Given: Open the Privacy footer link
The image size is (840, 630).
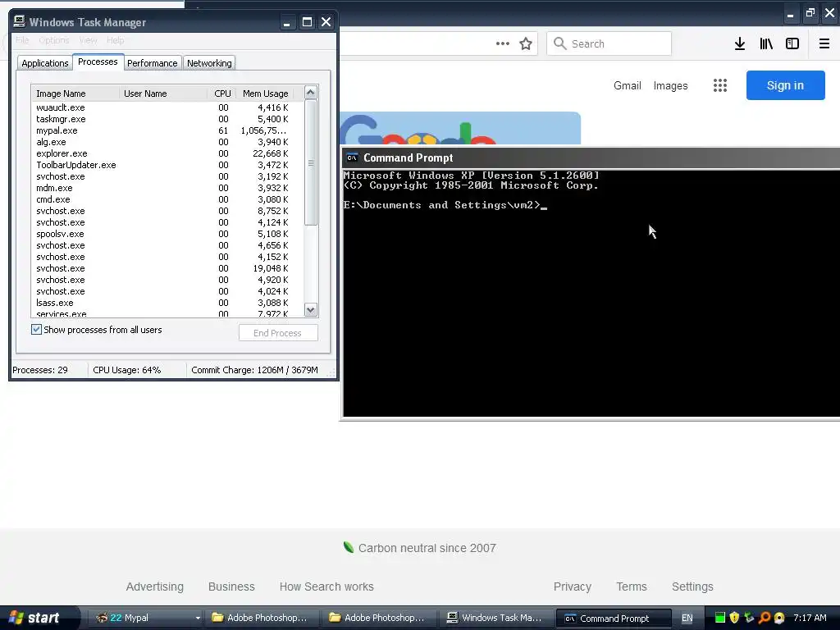Looking at the screenshot, I should click(x=572, y=587).
